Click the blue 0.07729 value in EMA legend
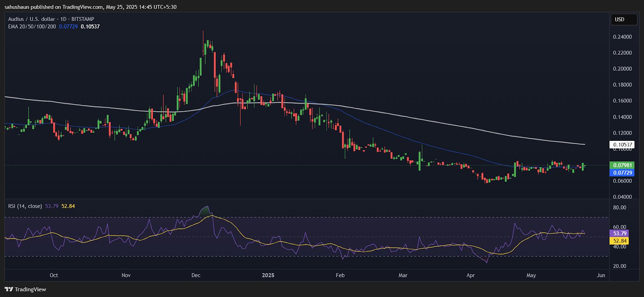The image size is (644, 297). 68,27
